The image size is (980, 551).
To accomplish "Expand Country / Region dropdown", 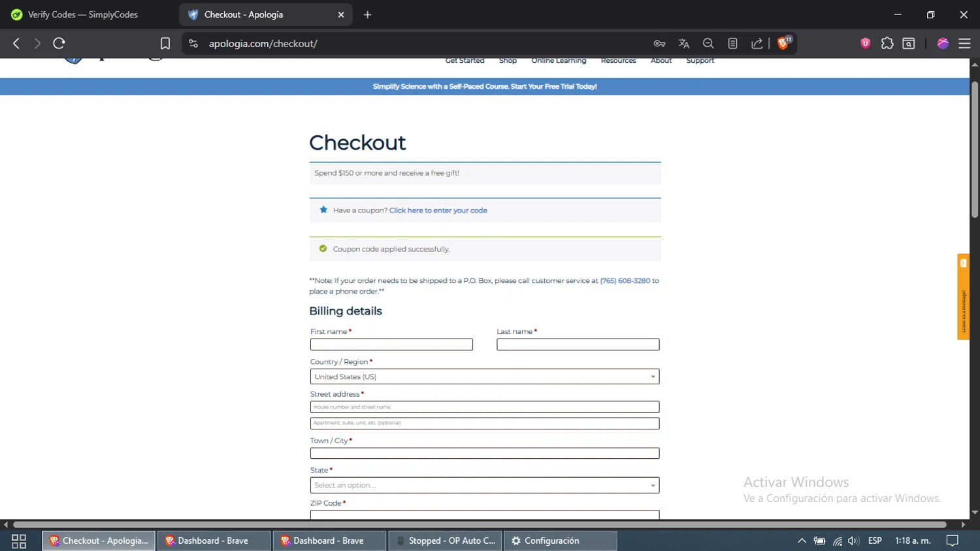I will tap(485, 376).
